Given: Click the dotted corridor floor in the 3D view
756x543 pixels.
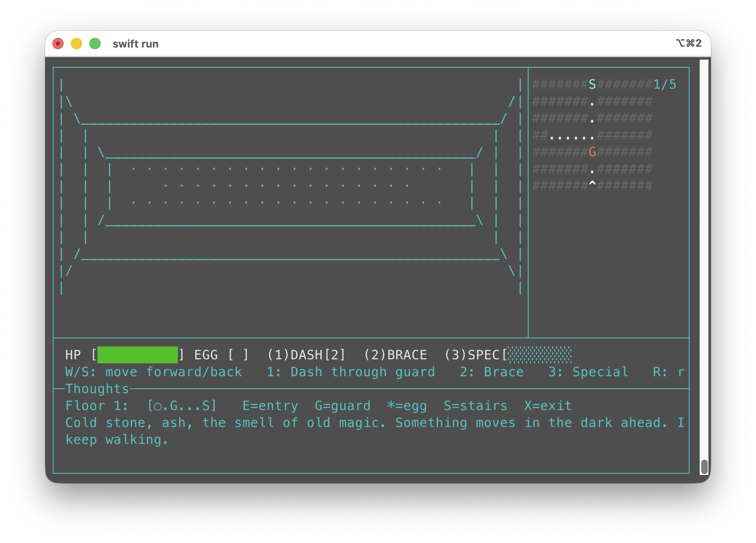Looking at the screenshot, I should coord(287,185).
